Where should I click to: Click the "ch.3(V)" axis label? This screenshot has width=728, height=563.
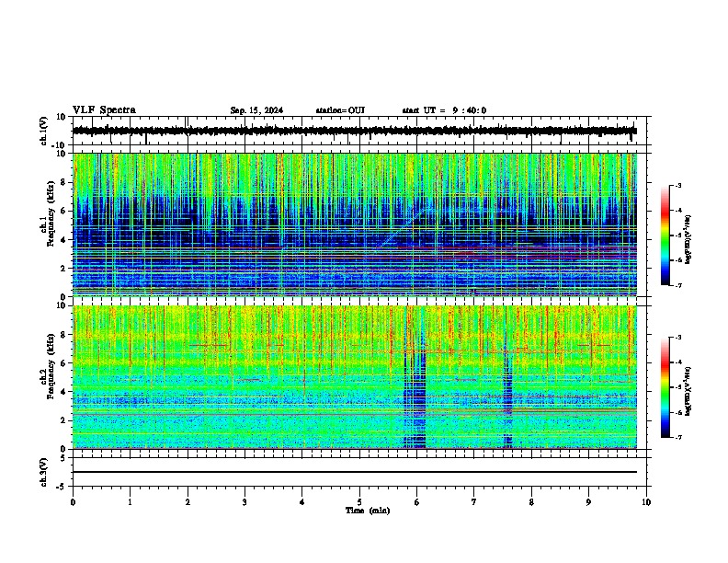[44, 472]
